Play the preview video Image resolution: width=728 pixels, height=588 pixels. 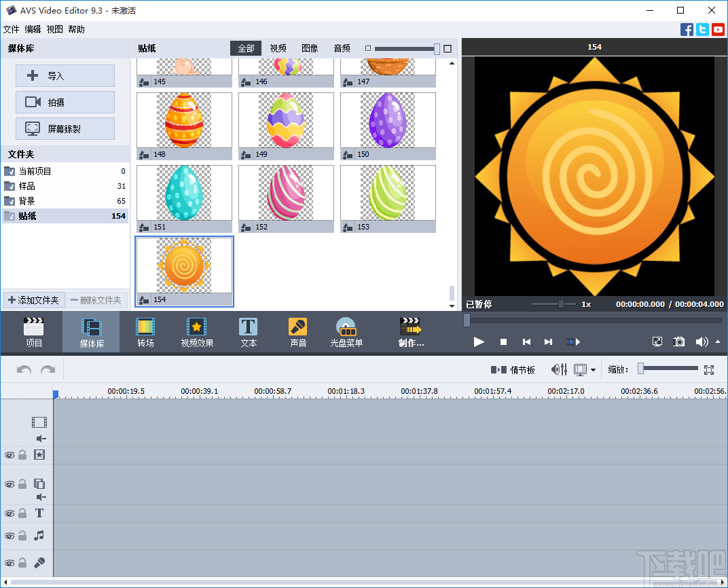[479, 342]
